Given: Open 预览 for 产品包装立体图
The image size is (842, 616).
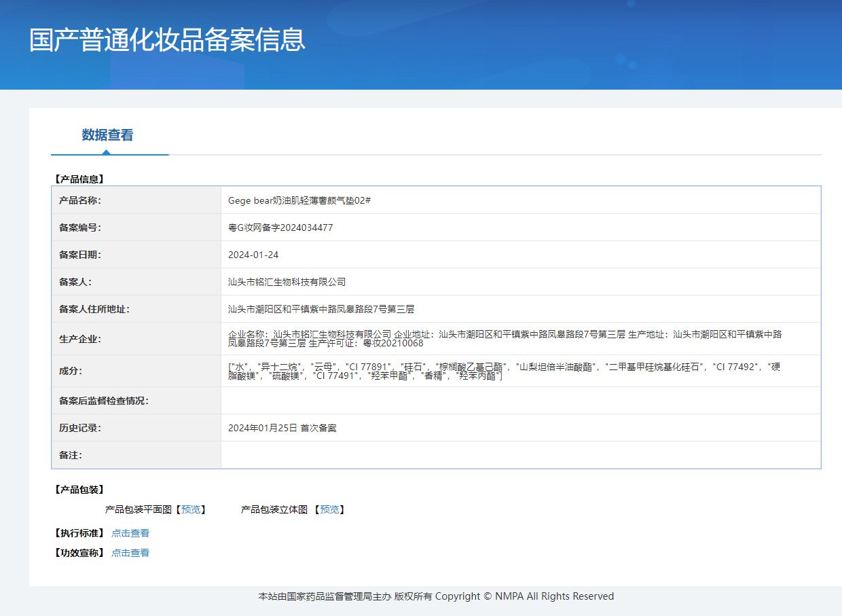Looking at the screenshot, I should (x=331, y=509).
